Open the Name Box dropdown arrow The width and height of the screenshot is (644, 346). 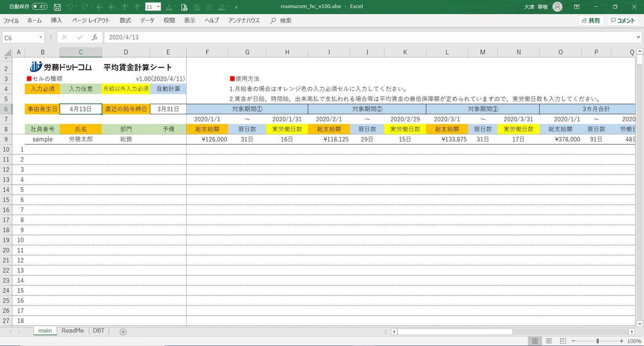[41, 37]
